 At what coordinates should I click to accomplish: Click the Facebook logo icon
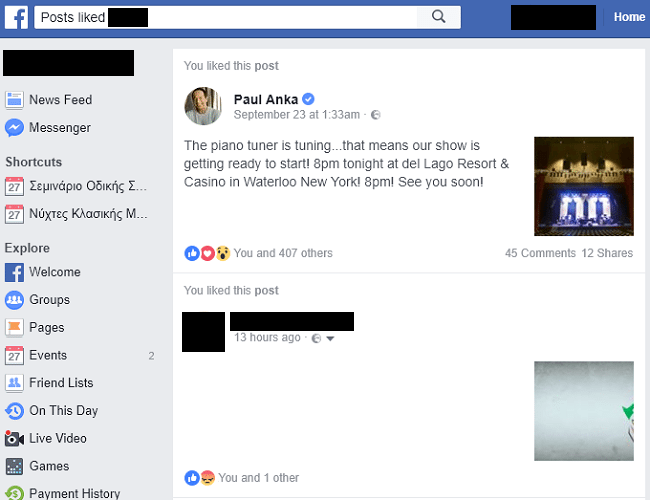(16, 17)
